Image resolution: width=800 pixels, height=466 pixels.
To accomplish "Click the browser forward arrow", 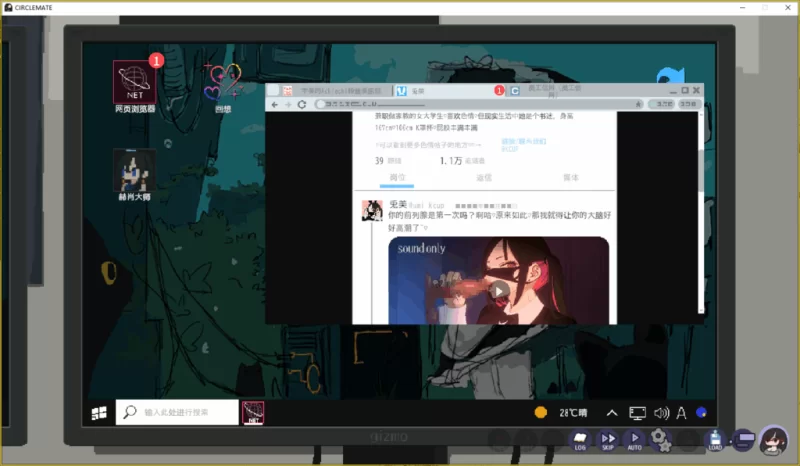I will coord(288,104).
